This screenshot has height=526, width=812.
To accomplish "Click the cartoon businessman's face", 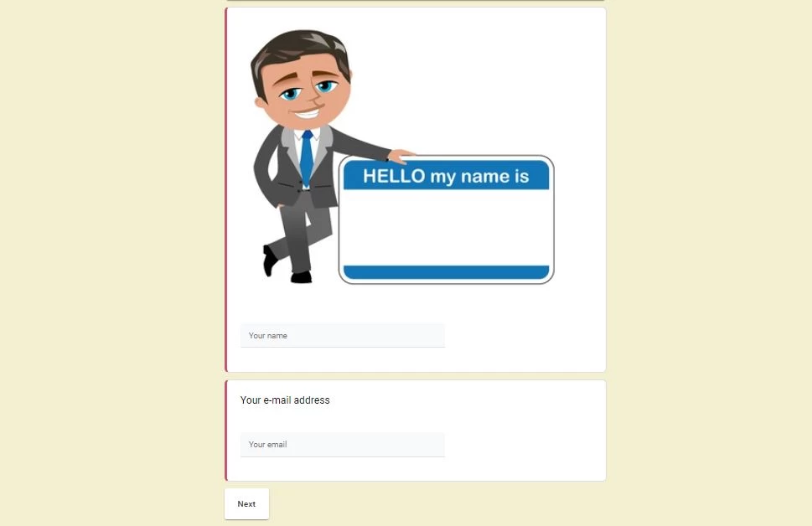I will (x=306, y=90).
